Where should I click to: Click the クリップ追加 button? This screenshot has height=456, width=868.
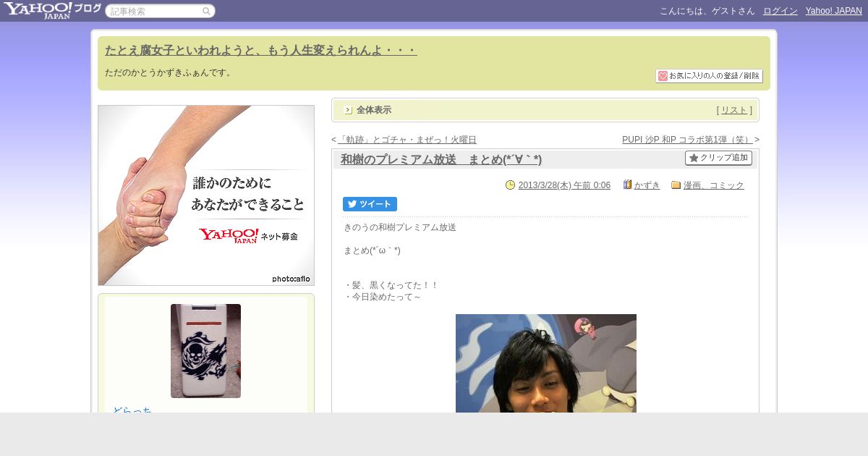[718, 158]
